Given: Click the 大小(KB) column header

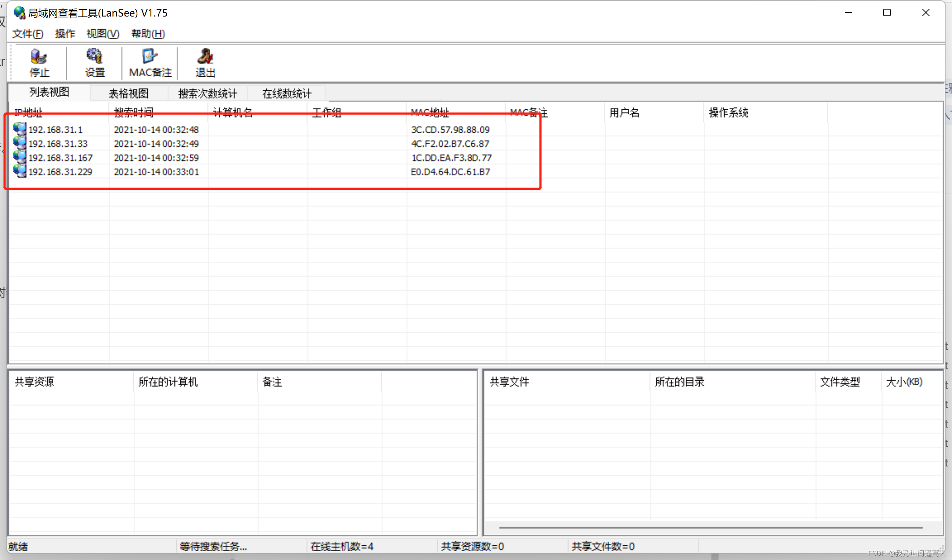Looking at the screenshot, I should 912,382.
